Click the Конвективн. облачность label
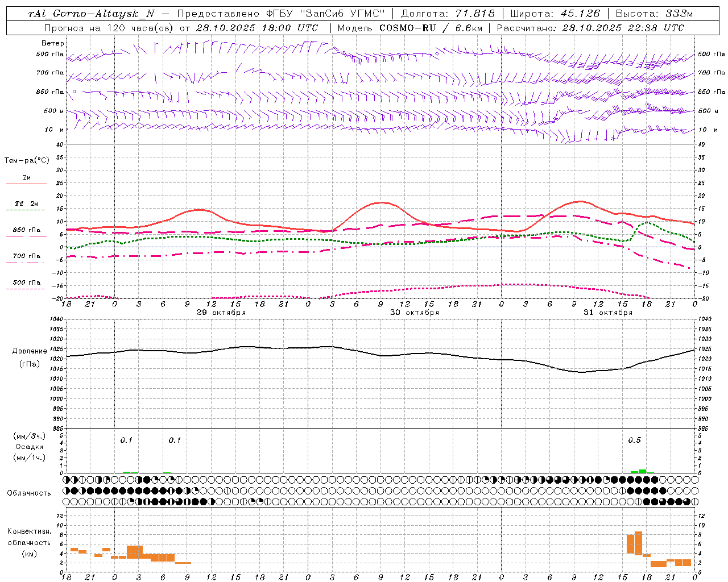Image resolution: width=728 pixels, height=582 pixels. (29, 537)
